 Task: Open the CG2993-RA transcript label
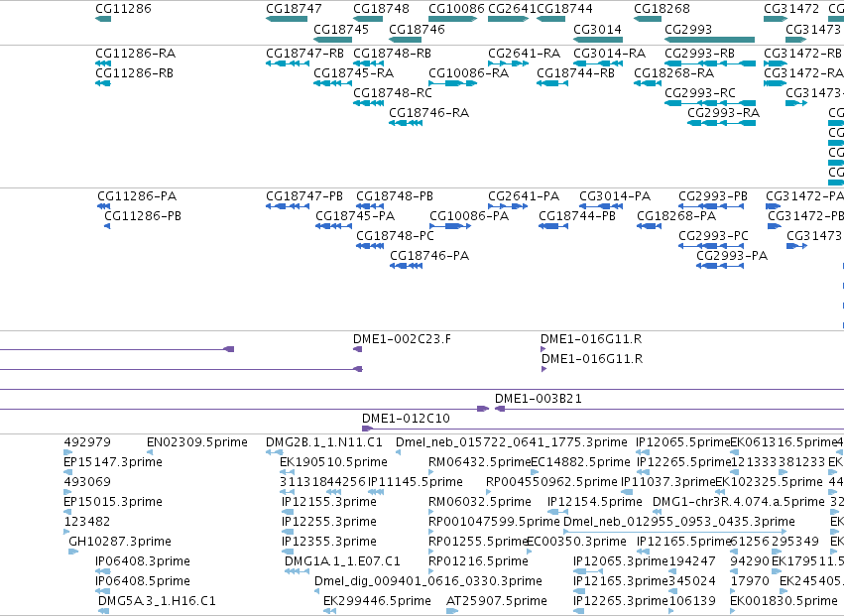point(724,113)
